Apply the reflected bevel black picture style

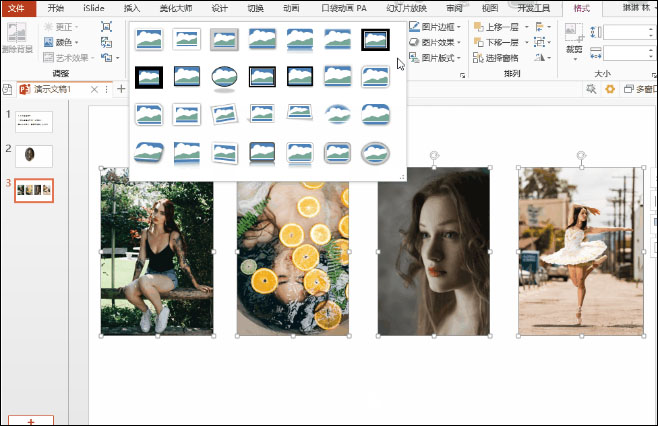pyautogui.click(x=262, y=153)
